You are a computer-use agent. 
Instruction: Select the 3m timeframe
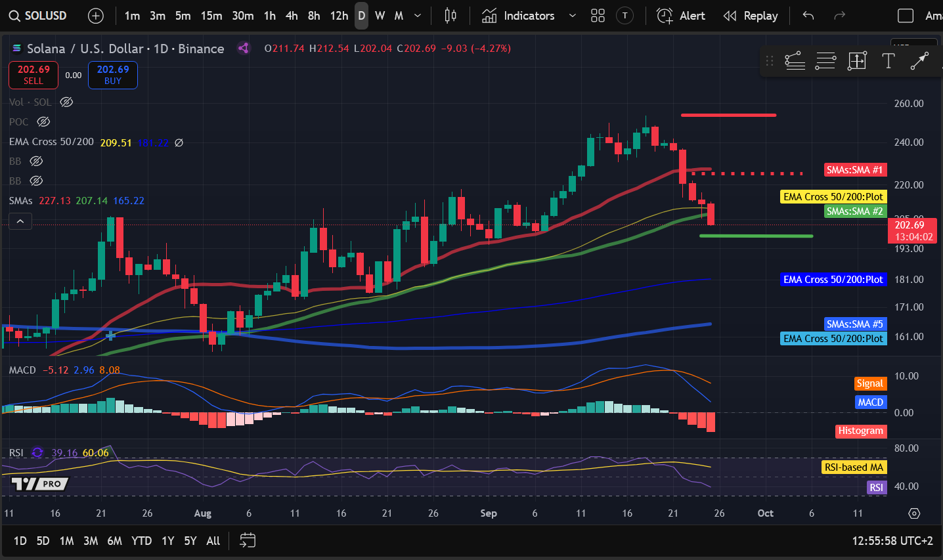pos(158,16)
